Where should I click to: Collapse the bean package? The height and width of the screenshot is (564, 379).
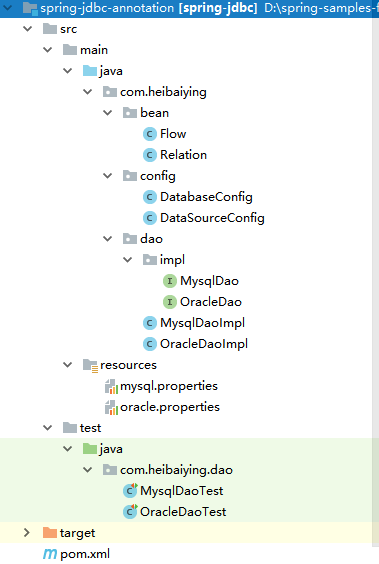pos(108,113)
